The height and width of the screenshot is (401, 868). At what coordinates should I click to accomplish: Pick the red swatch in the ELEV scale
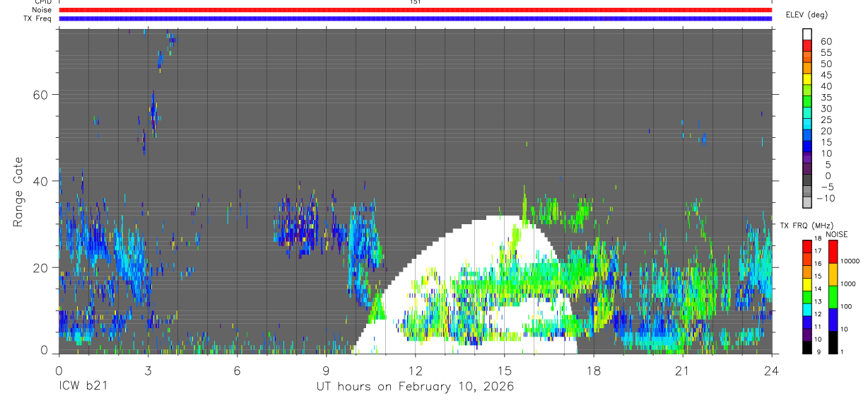point(808,45)
